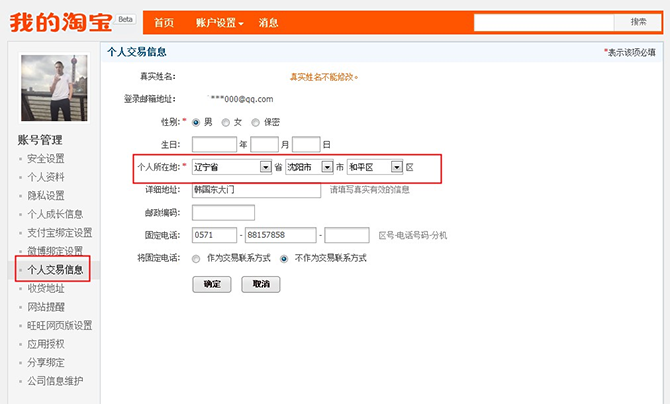Focus the top search input box

tap(544, 22)
